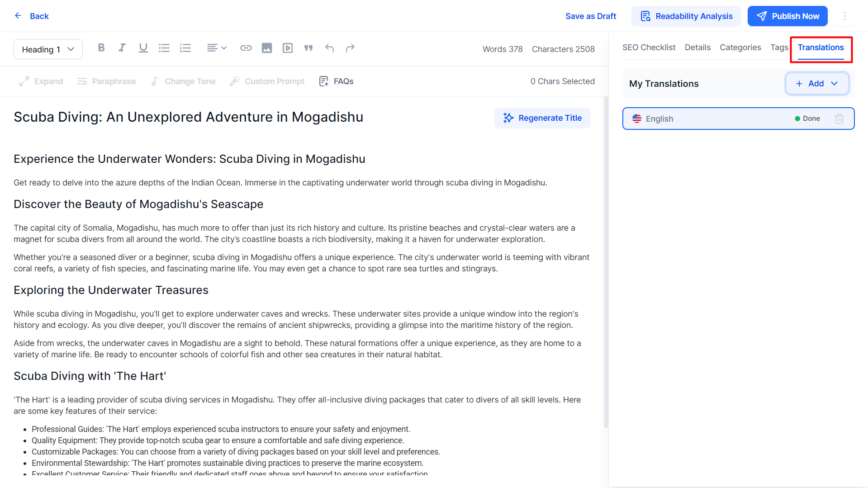Image resolution: width=868 pixels, height=488 pixels.
Task: Click the 'Professional Guides' bullet item
Action: tap(221, 429)
